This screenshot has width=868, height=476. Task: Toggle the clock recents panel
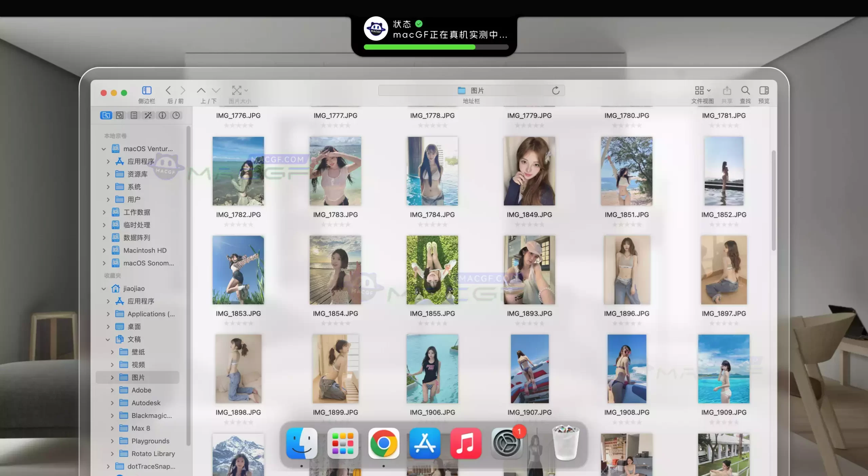coord(176,115)
